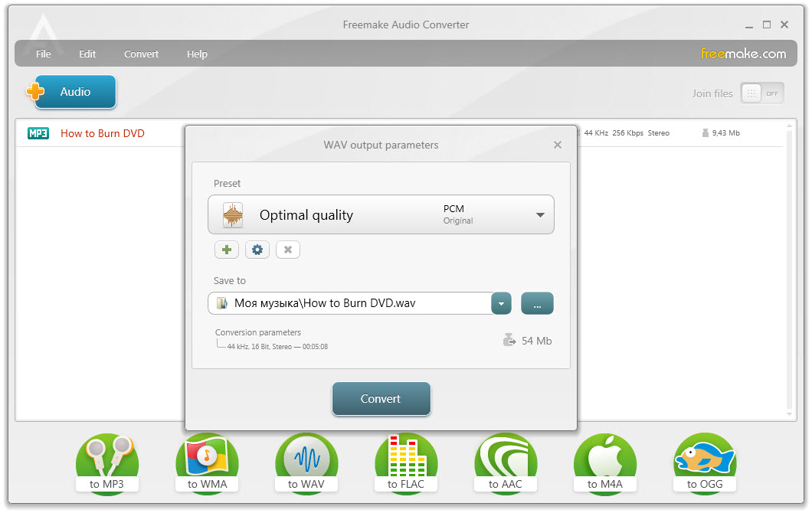Click the 9,43 Mb file size text
Image resolution: width=812 pixels, height=513 pixels.
(726, 133)
